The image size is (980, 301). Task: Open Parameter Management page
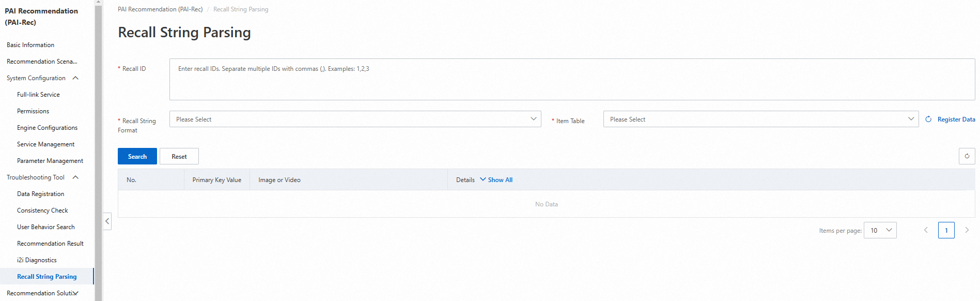[x=50, y=161]
